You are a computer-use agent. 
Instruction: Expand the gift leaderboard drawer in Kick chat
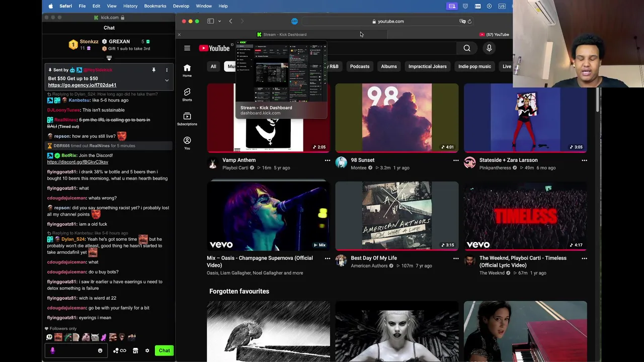tap(109, 58)
